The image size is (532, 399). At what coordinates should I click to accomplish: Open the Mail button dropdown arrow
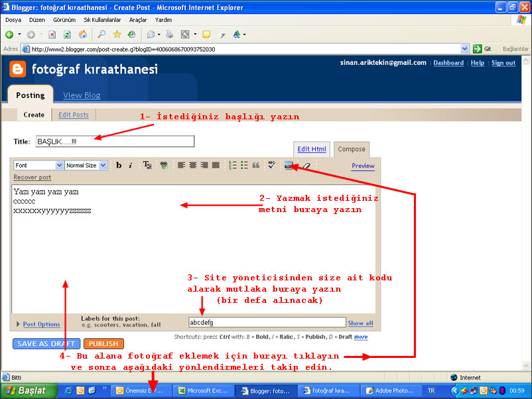pos(159,34)
